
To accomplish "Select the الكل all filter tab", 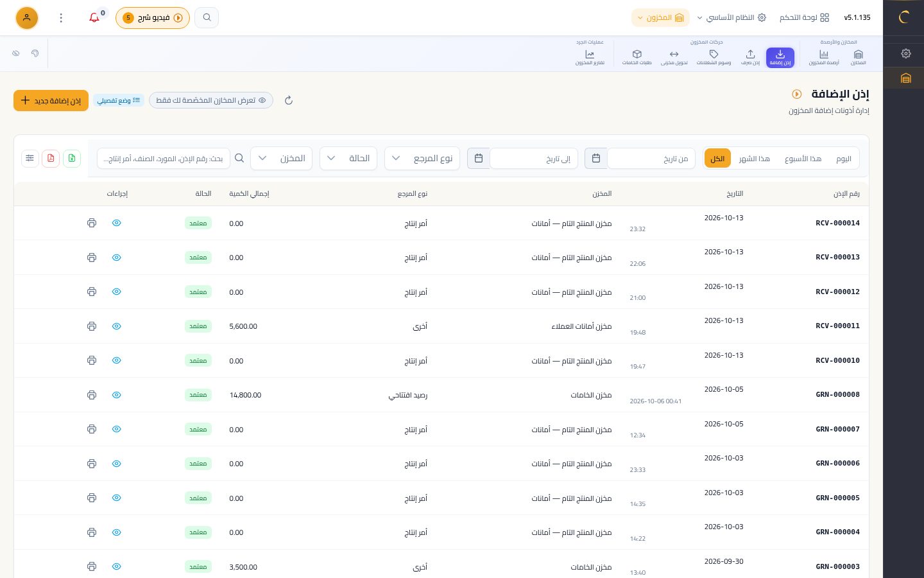I will [717, 159].
